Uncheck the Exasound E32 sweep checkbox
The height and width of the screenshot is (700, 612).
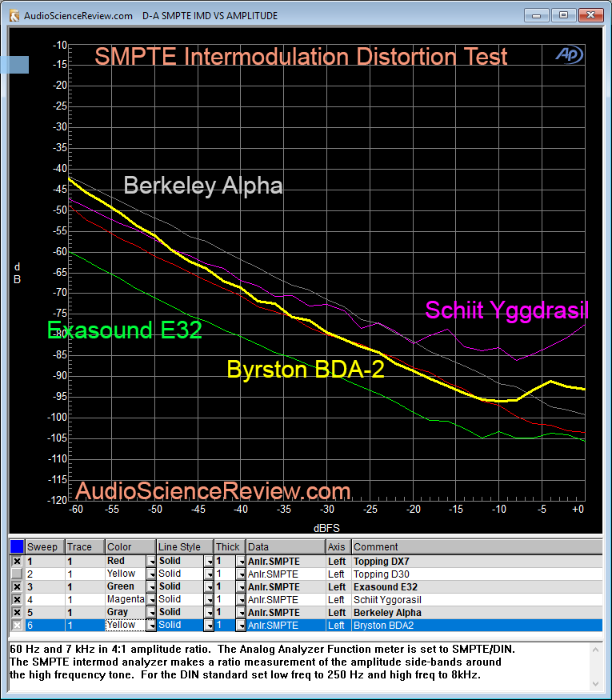[17, 586]
